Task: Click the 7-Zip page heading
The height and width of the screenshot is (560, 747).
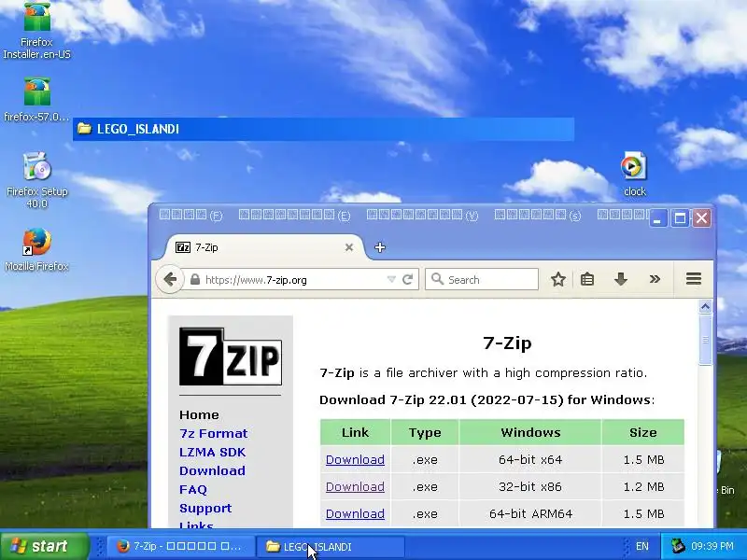Action: point(507,343)
